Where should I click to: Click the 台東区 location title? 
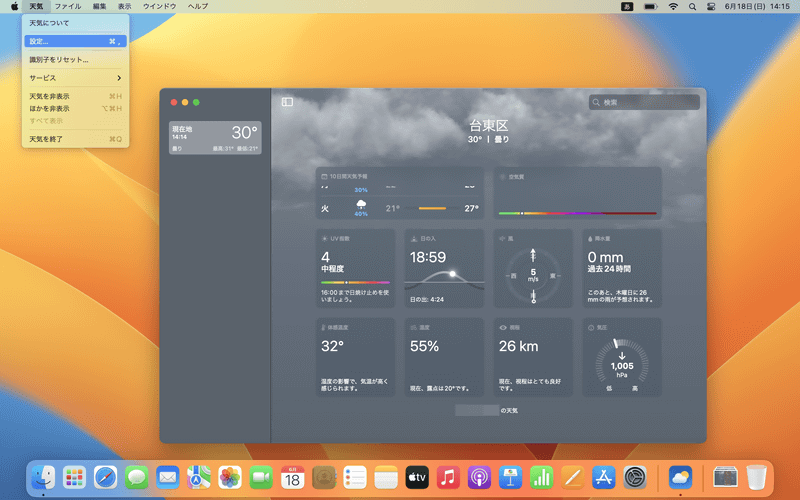(x=489, y=126)
